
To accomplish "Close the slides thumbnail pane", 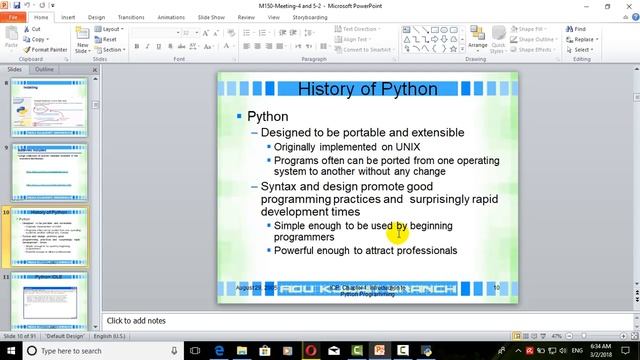I will [x=95, y=70].
